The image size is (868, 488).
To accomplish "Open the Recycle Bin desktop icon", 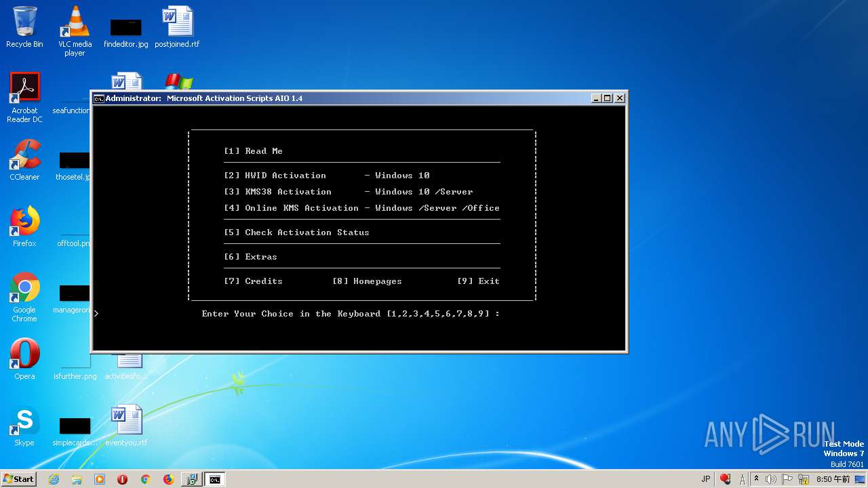I will point(24,27).
